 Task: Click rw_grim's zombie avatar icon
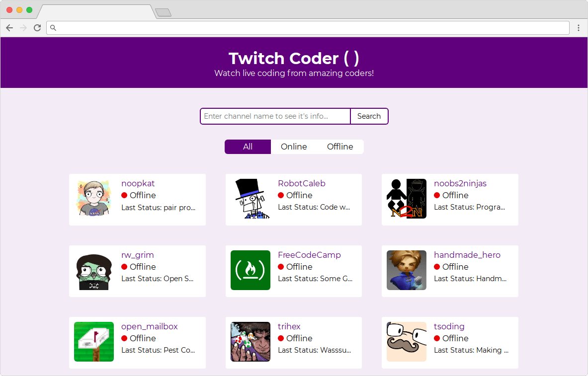(x=93, y=270)
